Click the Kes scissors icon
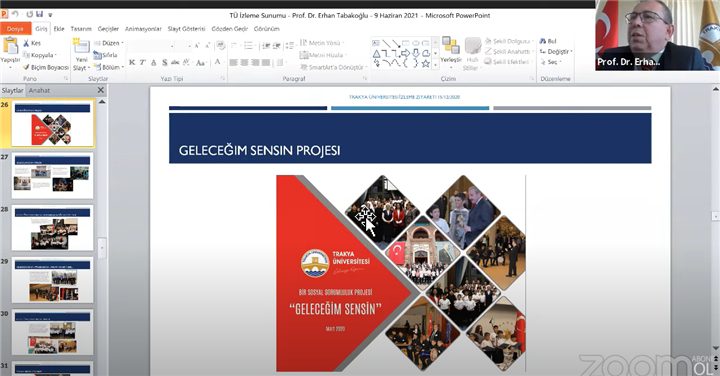 pos(26,43)
